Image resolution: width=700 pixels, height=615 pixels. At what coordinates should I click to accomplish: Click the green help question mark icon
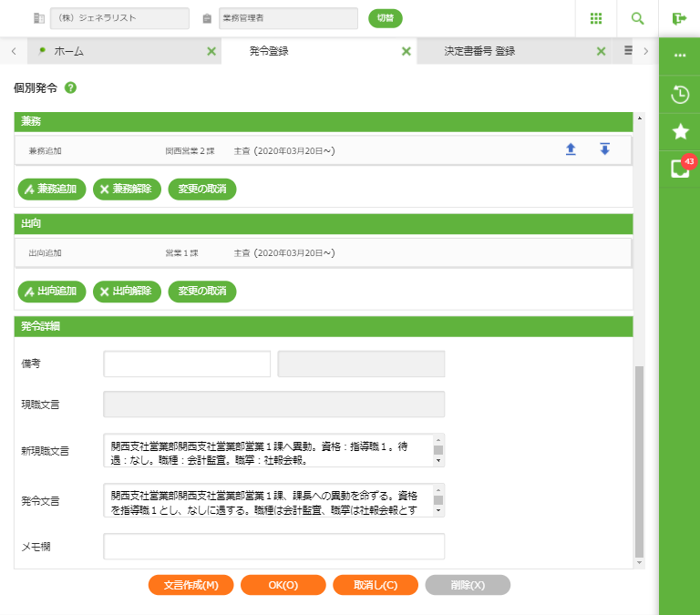(71, 88)
